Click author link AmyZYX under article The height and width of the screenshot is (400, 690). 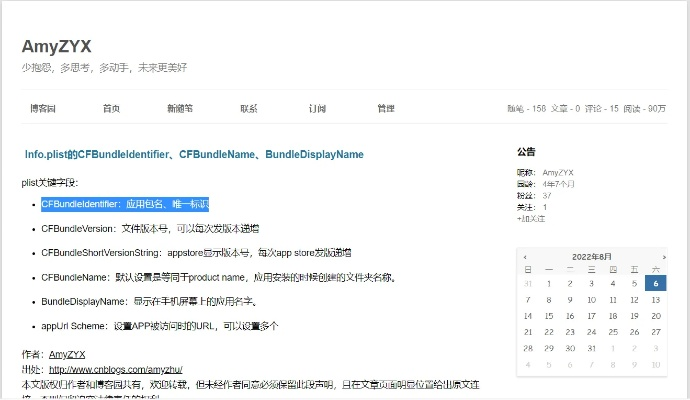pyautogui.click(x=67, y=354)
